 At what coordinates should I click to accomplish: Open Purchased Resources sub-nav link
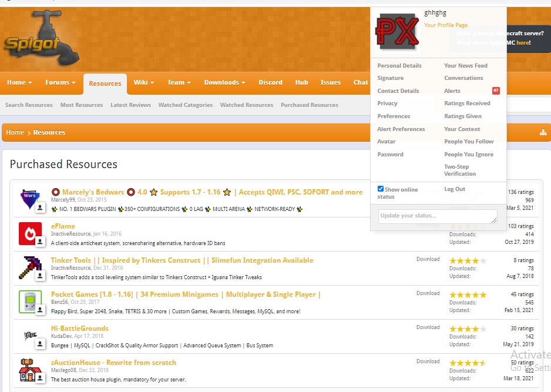click(x=310, y=105)
